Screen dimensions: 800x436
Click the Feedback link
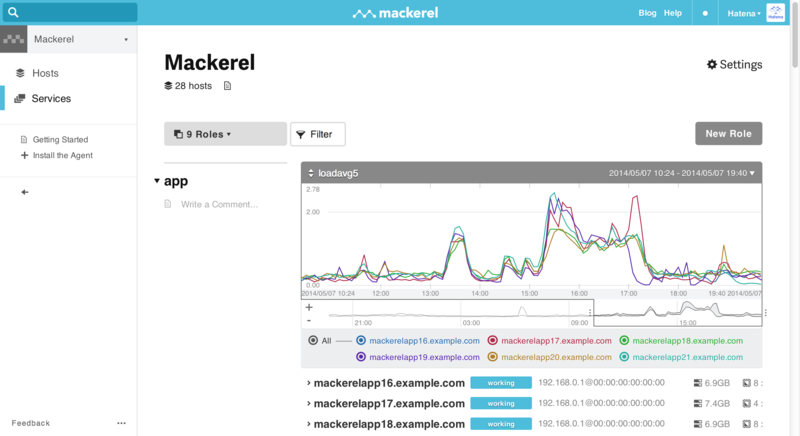[31, 423]
